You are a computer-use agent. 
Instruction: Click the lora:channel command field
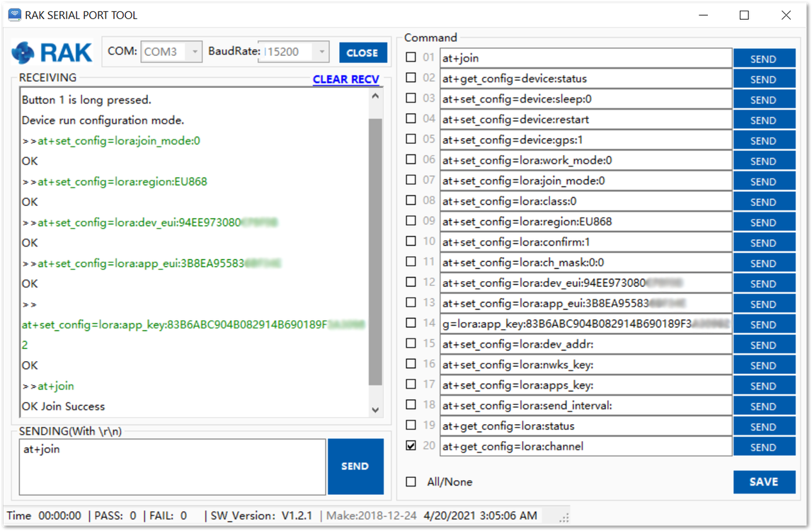585,446
